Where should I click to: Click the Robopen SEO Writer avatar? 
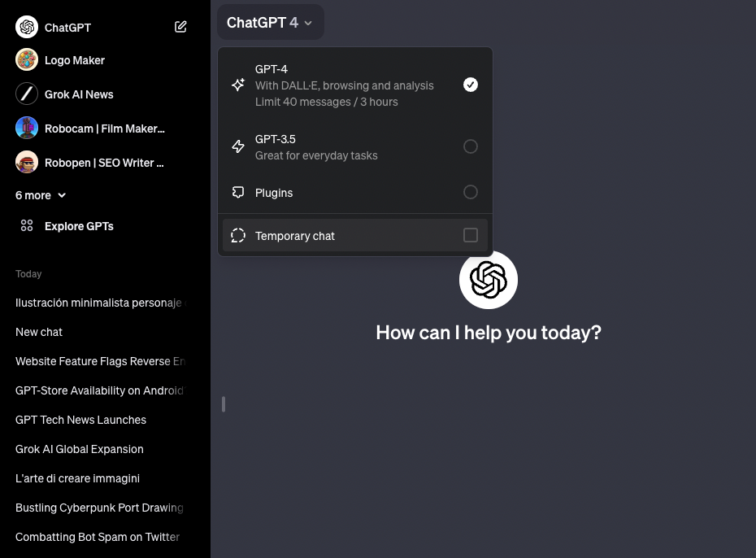[x=27, y=163]
